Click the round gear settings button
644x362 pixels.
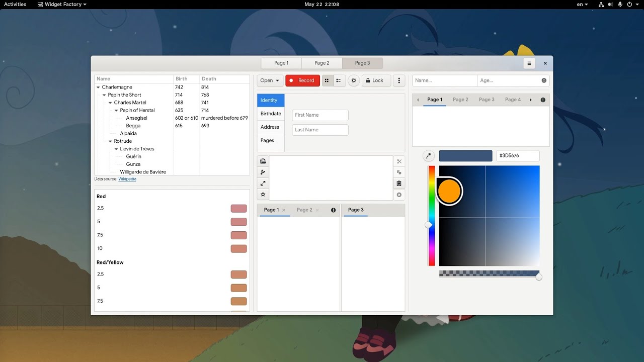tap(354, 80)
